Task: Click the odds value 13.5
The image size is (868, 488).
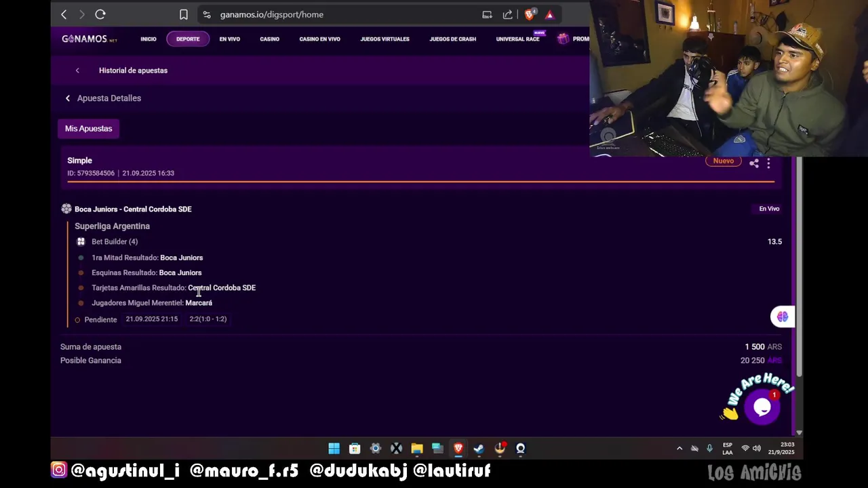Action: pos(774,241)
